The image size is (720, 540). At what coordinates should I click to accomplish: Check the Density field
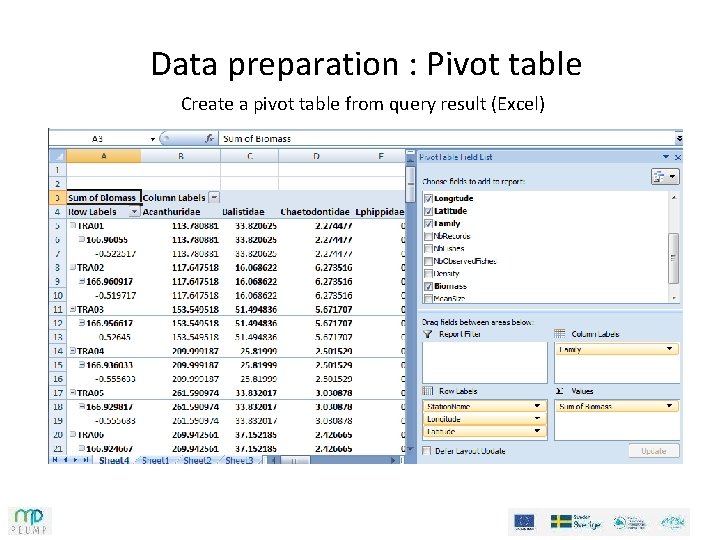click(428, 274)
